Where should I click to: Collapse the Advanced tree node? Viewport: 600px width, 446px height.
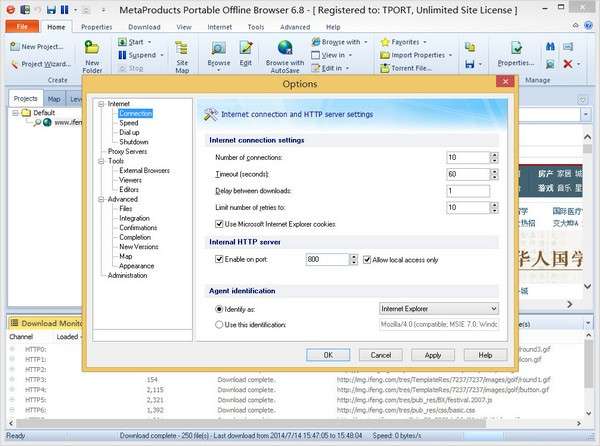click(101, 199)
